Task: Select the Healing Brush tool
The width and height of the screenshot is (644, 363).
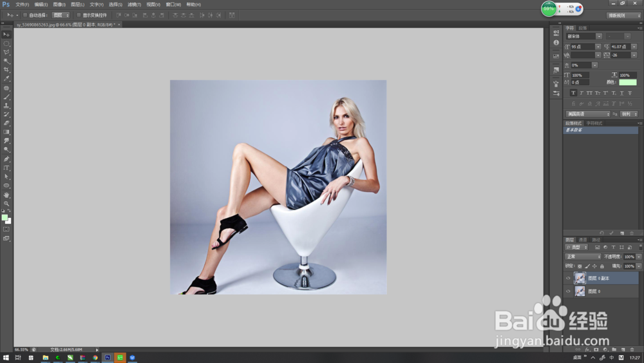Action: (x=6, y=88)
